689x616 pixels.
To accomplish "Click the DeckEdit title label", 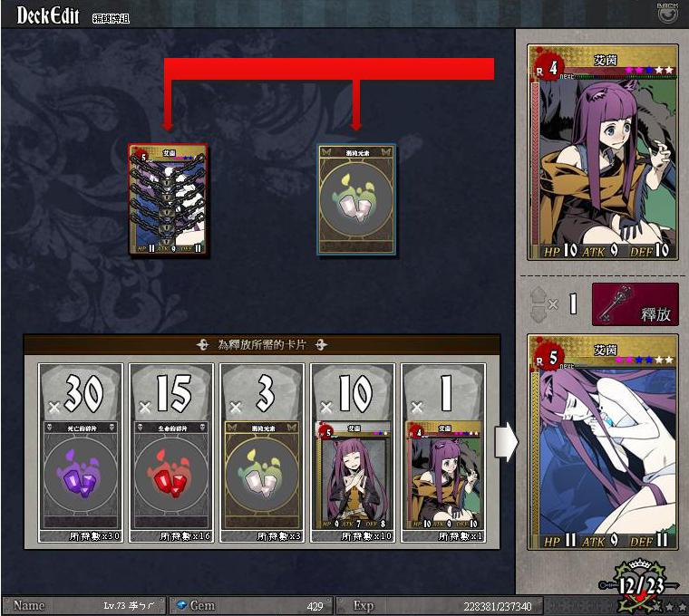I will [48, 15].
